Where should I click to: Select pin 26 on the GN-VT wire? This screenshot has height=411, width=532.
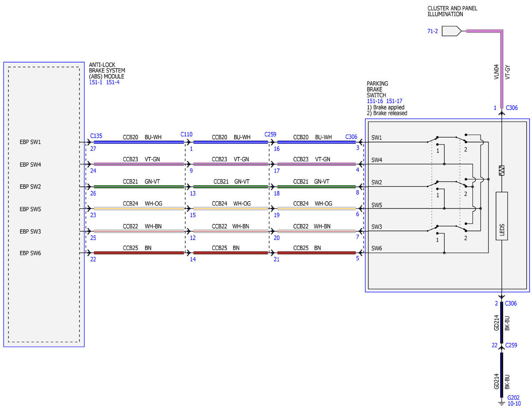coord(93,193)
